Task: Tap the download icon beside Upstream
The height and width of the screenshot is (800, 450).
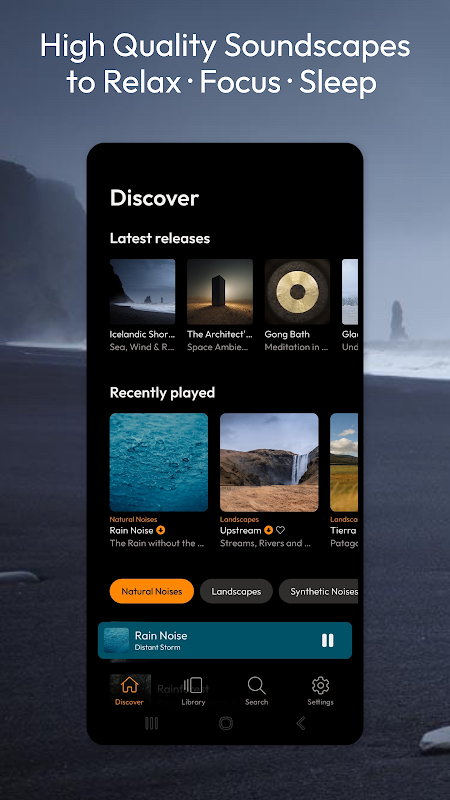Action: [268, 530]
